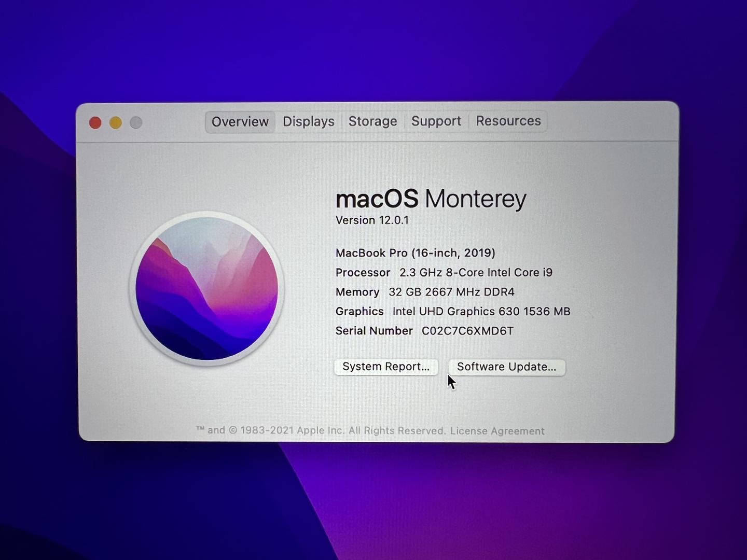
Task: Click the Processor label
Action: (363, 273)
